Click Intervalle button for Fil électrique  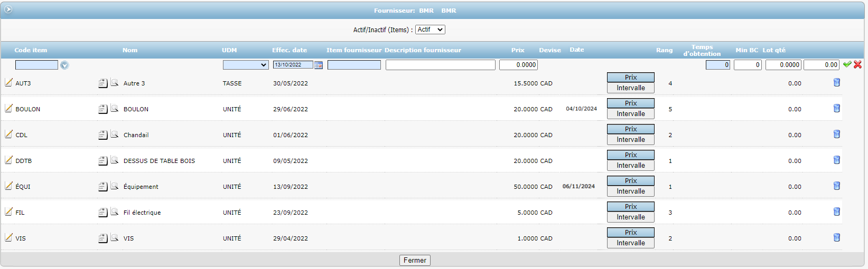pyautogui.click(x=630, y=217)
